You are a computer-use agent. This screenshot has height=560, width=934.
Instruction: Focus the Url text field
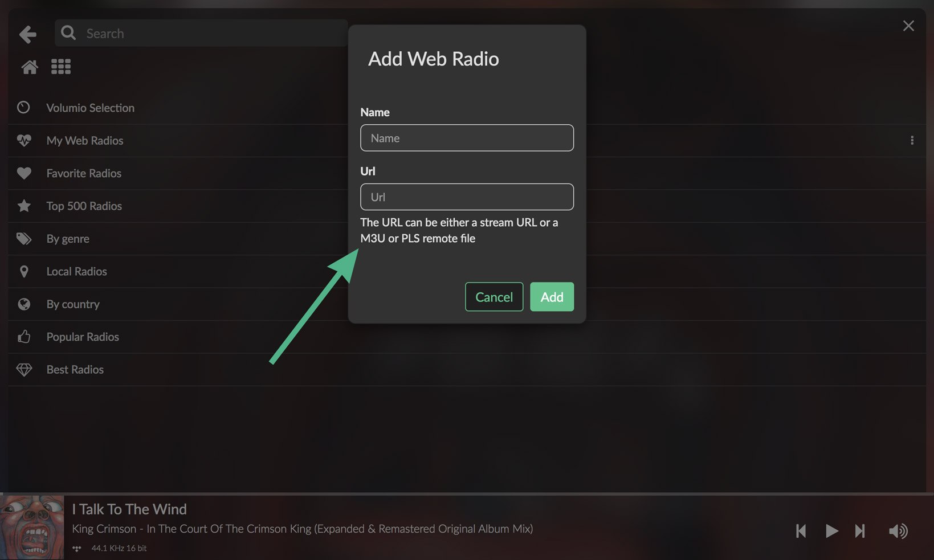pyautogui.click(x=467, y=197)
